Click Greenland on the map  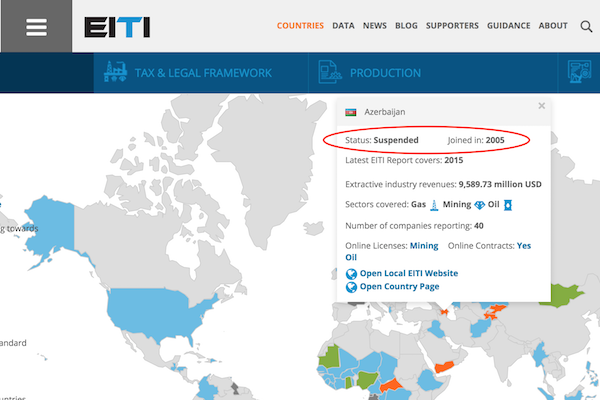(x=268, y=165)
